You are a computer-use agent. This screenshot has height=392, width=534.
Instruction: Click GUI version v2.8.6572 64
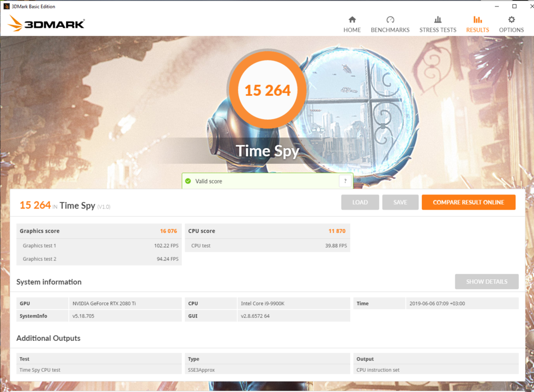255,316
